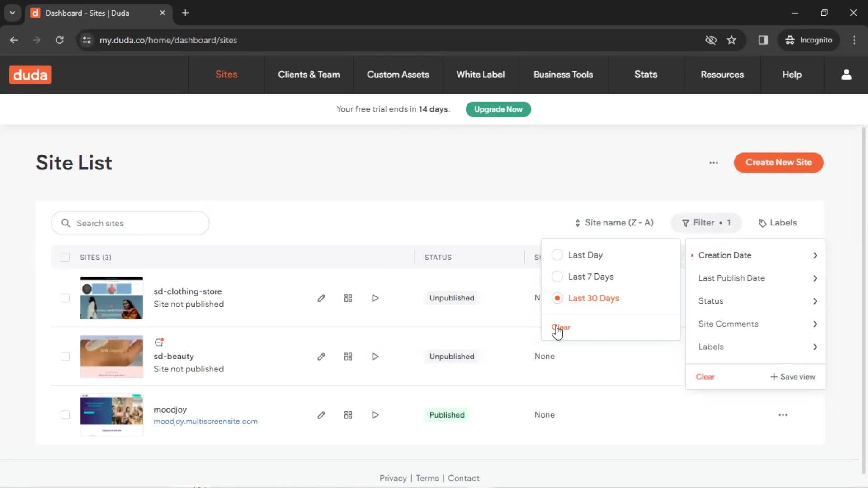Tick the checkbox for sd-clothing-store
This screenshot has height=488, width=868.
click(65, 298)
